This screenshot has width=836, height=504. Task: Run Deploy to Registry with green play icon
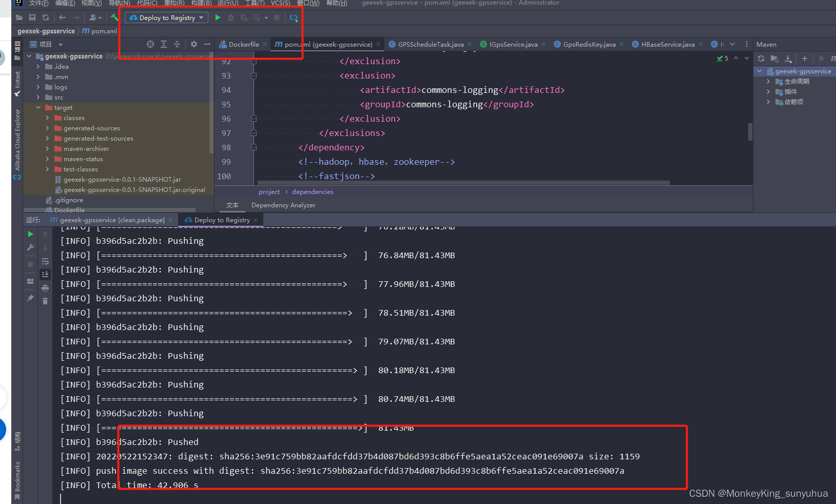click(x=218, y=17)
